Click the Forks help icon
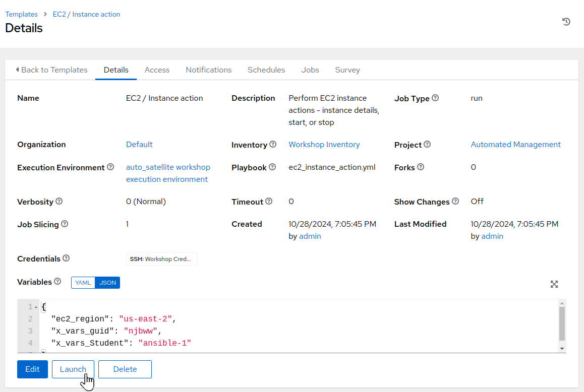Screen dimensions: 584x392 [x=421, y=167]
